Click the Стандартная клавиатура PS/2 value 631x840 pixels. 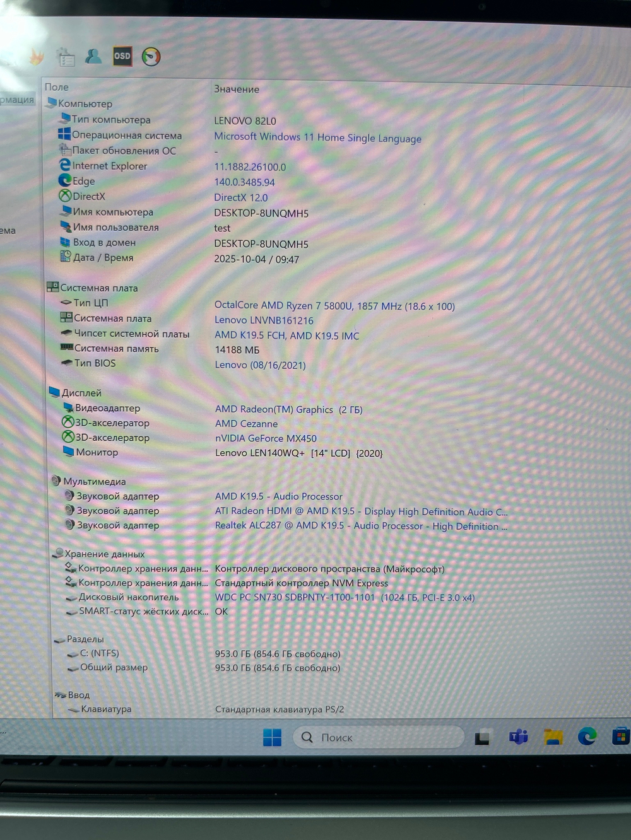[280, 709]
